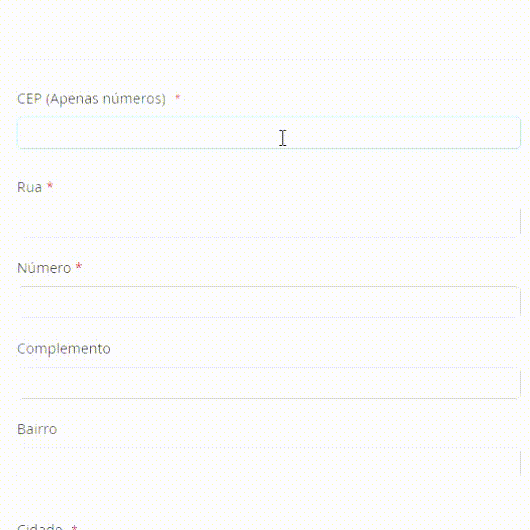
Task: Click the asterisk beside Cidade label
Action: 75,527
